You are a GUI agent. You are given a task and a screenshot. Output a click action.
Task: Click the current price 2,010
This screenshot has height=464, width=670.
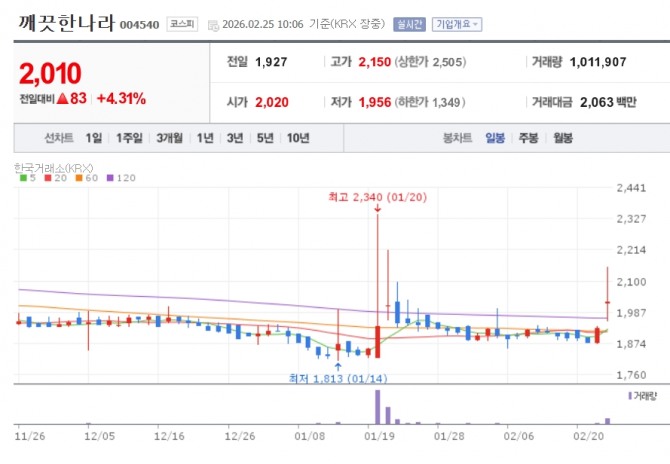pos(50,73)
